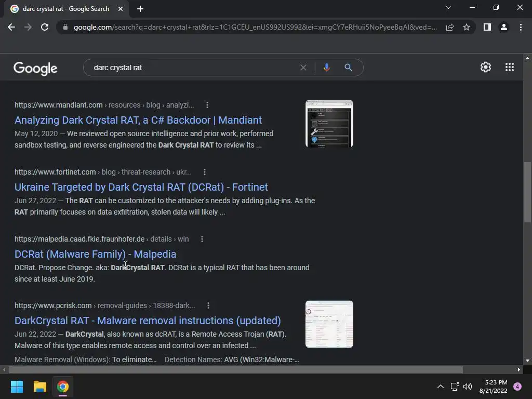The width and height of the screenshot is (532, 399).
Task: Click the horizontal scrollbar thumb
Action: [235, 369]
